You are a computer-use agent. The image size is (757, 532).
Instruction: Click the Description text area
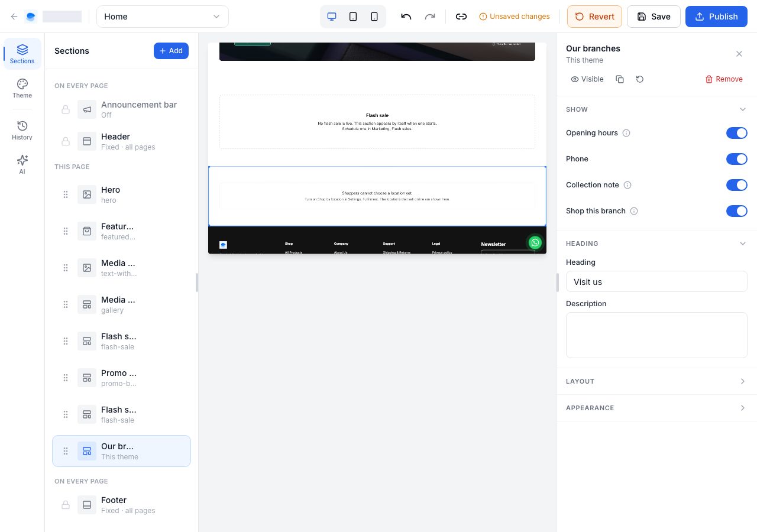click(x=656, y=335)
